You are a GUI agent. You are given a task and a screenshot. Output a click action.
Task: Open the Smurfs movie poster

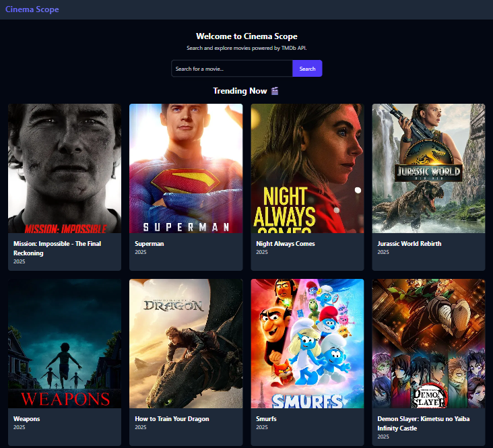click(x=307, y=344)
